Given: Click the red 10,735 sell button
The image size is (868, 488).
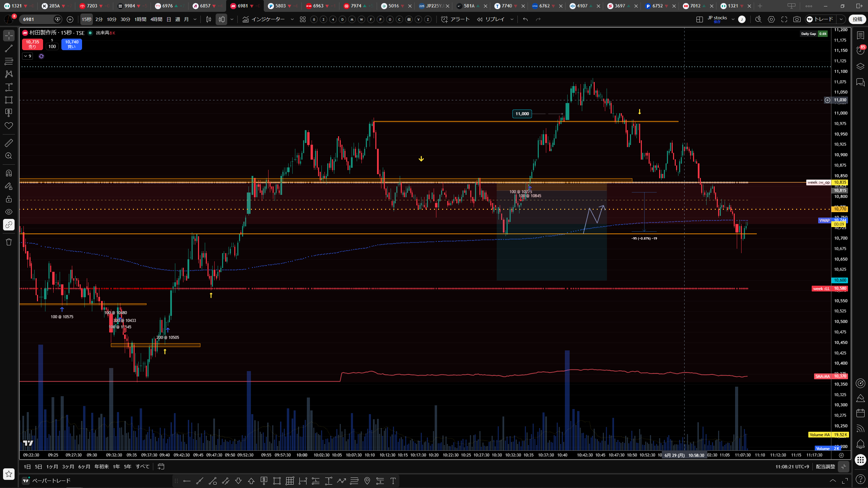Looking at the screenshot, I should 33,44.
